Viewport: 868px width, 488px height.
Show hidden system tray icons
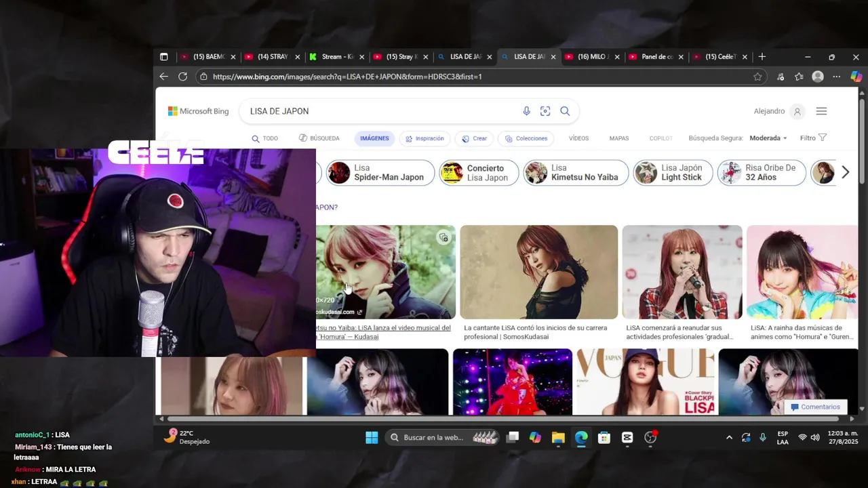pos(729,437)
